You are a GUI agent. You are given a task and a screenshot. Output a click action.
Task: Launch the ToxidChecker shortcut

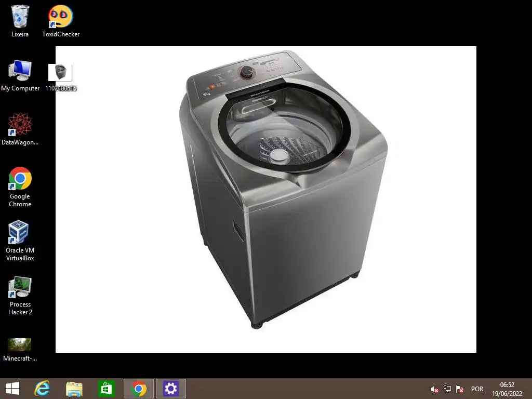coord(61,21)
